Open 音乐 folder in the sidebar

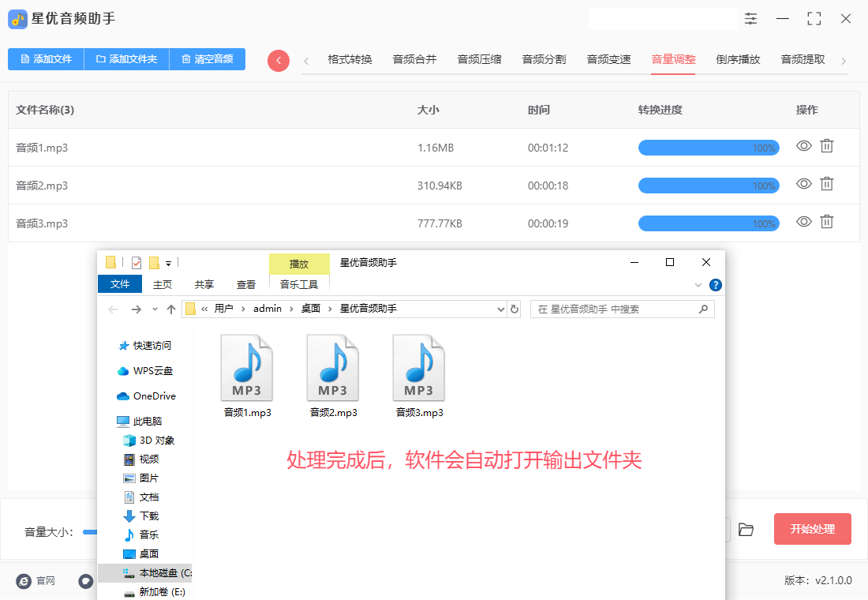click(141, 534)
